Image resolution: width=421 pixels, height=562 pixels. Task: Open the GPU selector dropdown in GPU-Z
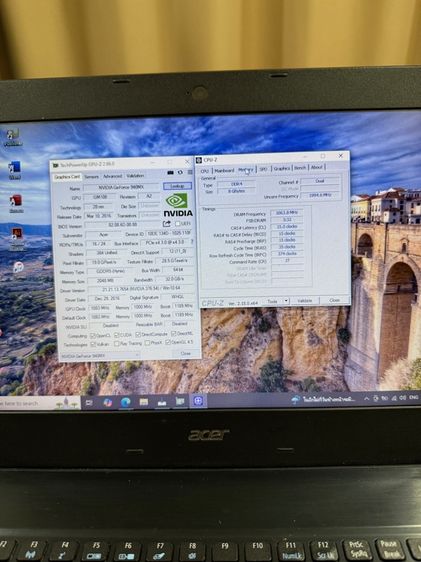pos(100,356)
